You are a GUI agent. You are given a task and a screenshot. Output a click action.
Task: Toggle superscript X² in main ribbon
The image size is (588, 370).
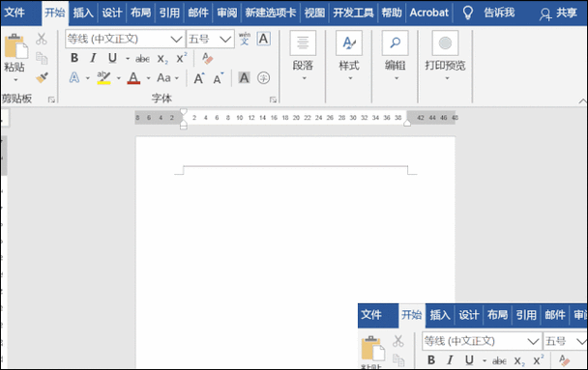[182, 58]
